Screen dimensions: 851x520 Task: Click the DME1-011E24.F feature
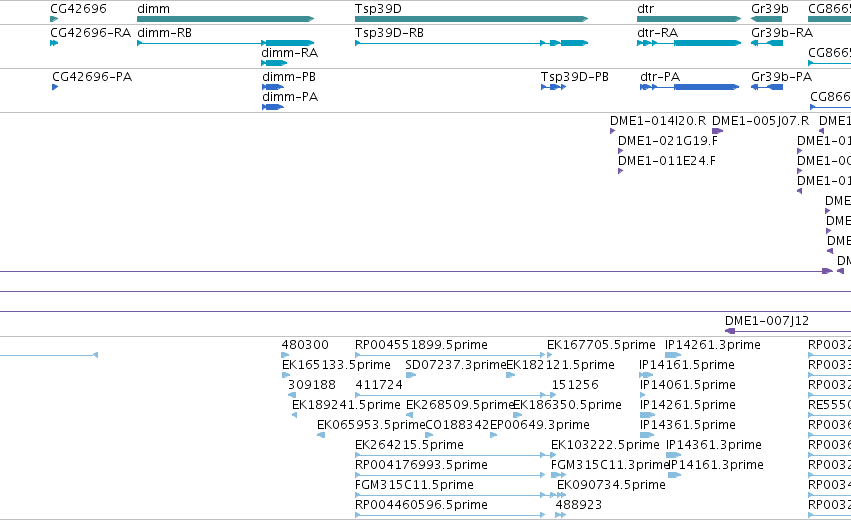[621, 171]
